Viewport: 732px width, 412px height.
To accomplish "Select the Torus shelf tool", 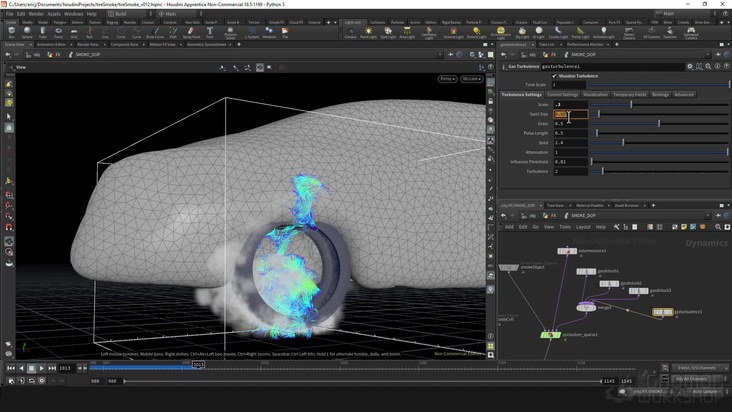I will tap(58, 32).
